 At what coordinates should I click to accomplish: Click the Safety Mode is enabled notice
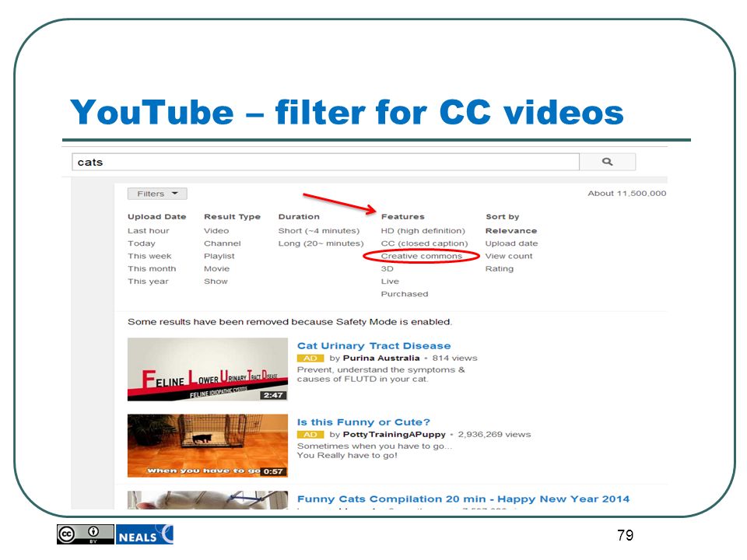289,322
